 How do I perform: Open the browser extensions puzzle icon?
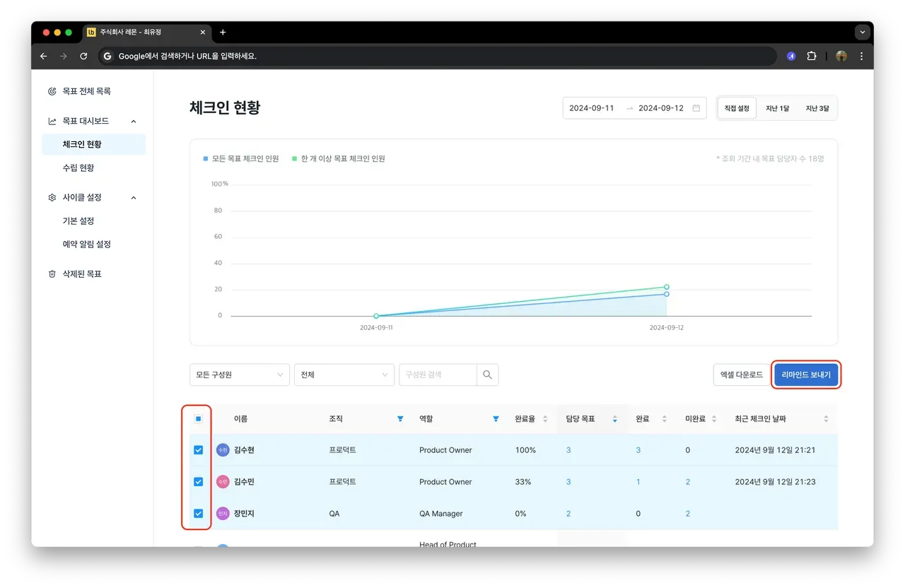[x=811, y=57]
